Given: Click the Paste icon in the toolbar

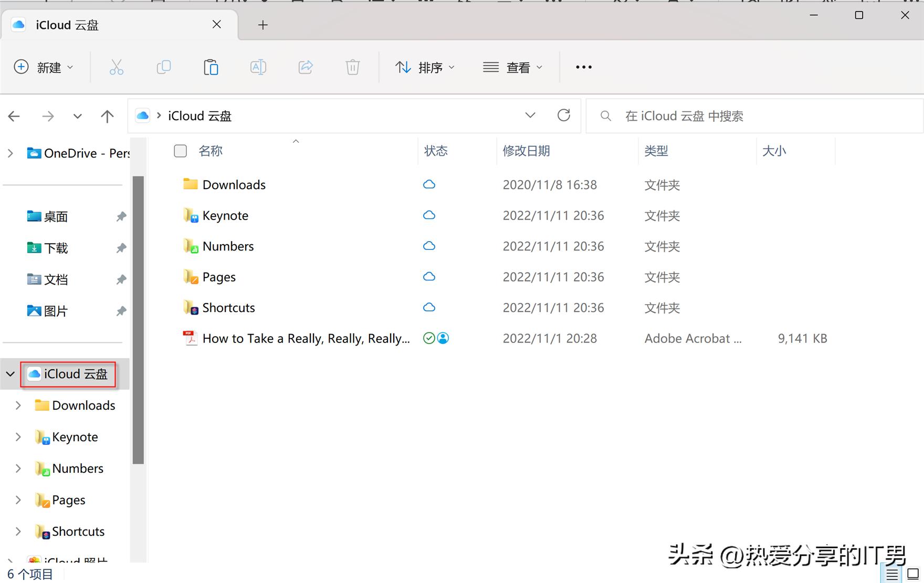Looking at the screenshot, I should tap(211, 67).
